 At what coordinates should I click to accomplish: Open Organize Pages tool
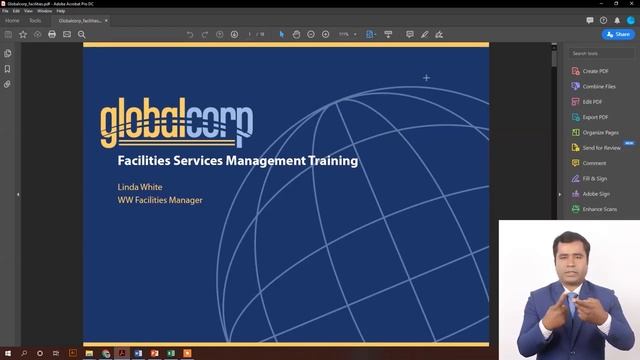[x=595, y=133]
